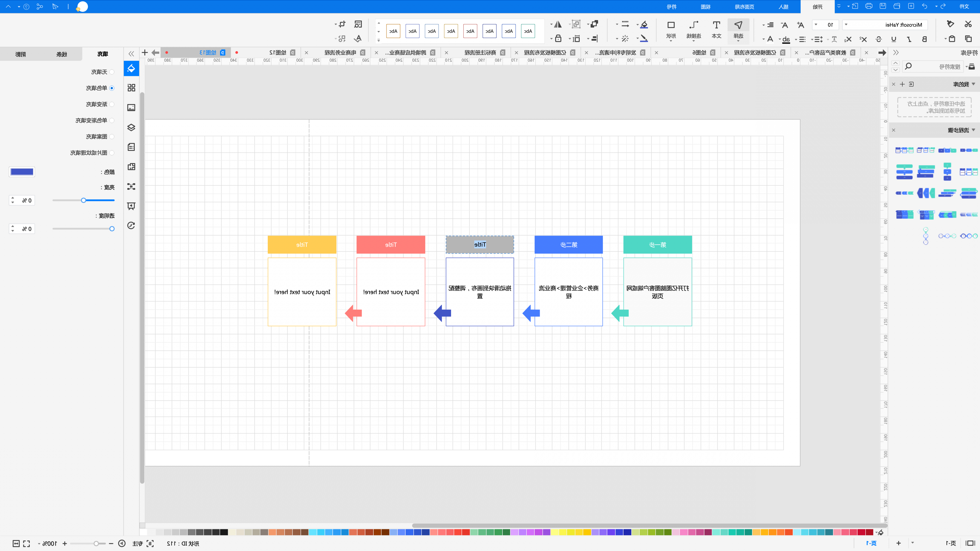
Task: Click the line color pen icon
Action: (644, 38)
